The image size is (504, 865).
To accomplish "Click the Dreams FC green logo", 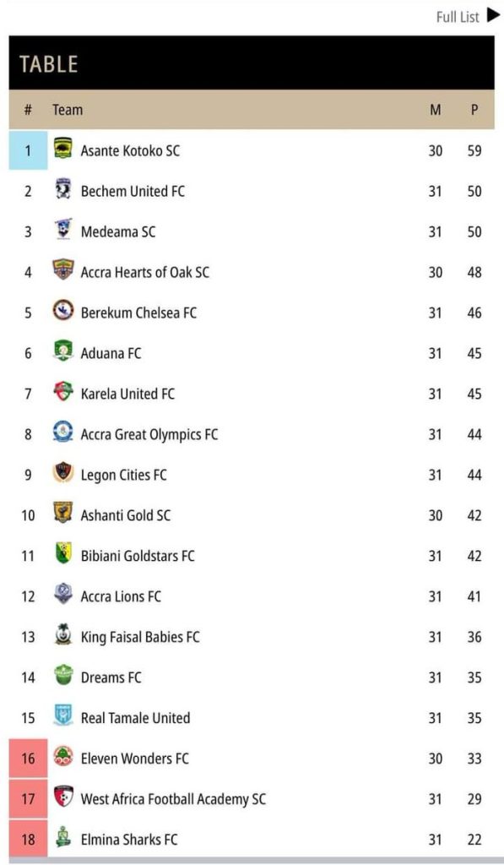I will click(63, 676).
